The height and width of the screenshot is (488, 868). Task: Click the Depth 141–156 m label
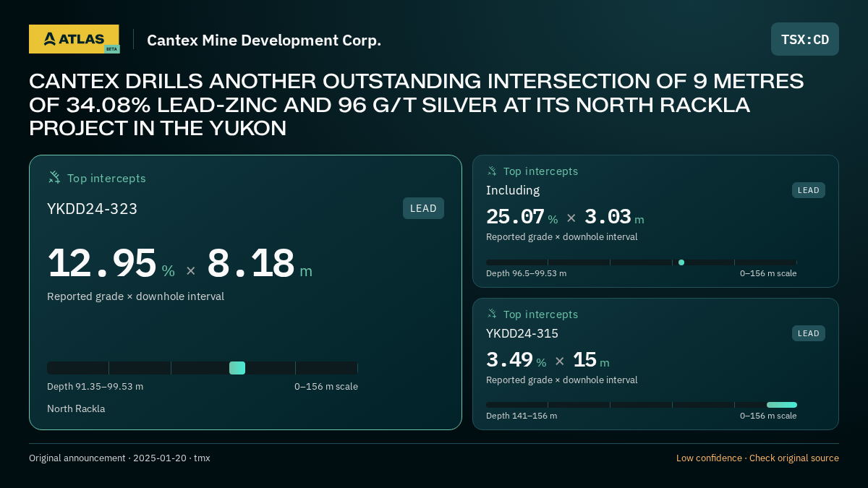click(522, 416)
